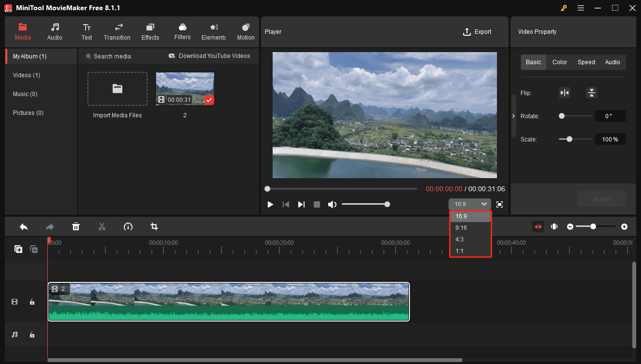Open the speed control tool
The height and width of the screenshot is (364, 641).
coord(128,226)
